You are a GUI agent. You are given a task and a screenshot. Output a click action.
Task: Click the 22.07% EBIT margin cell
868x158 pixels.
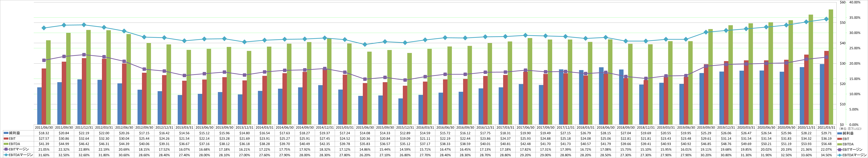[x=826, y=149]
